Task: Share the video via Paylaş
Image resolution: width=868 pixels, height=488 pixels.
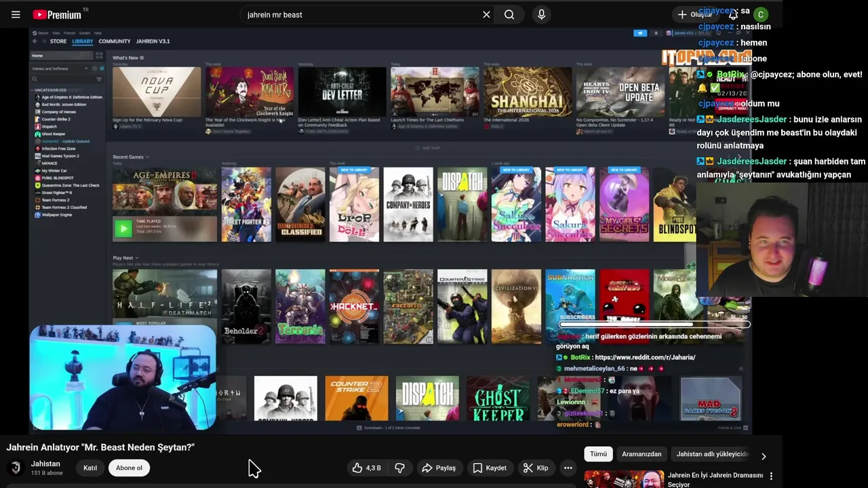Action: click(439, 468)
